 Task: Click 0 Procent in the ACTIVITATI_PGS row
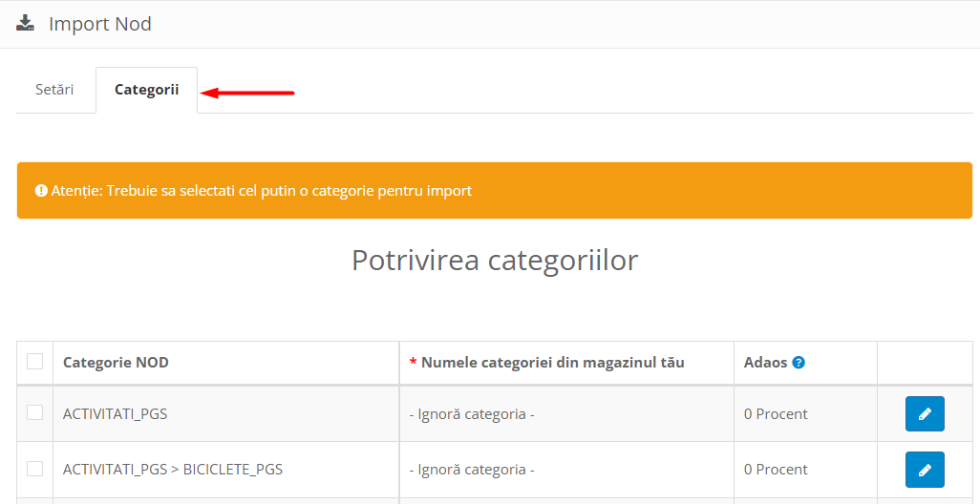(776, 414)
